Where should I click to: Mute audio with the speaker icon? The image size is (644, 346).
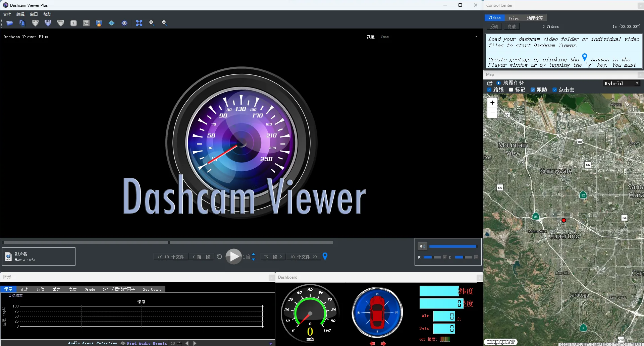point(422,247)
